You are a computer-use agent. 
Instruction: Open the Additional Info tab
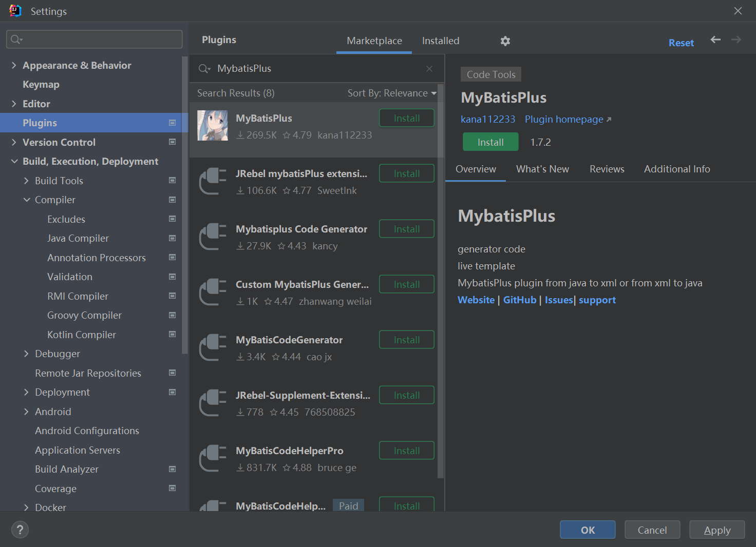pos(677,169)
